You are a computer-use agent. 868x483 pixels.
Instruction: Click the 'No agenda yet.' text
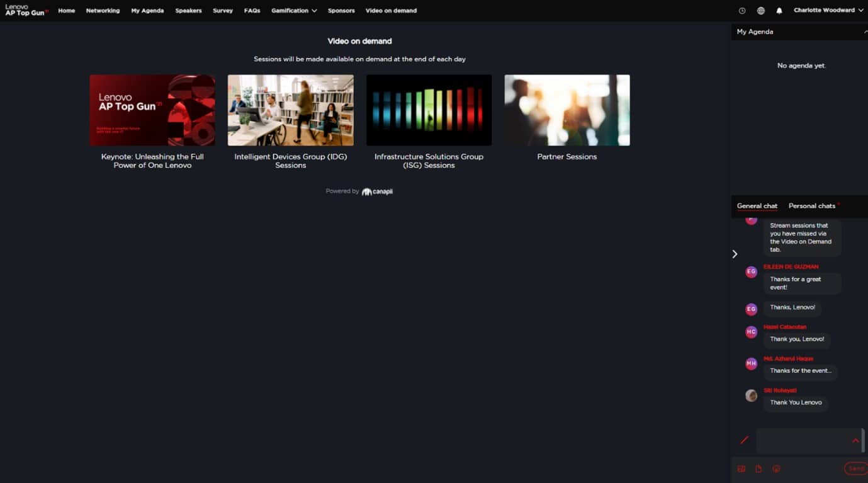(x=801, y=65)
